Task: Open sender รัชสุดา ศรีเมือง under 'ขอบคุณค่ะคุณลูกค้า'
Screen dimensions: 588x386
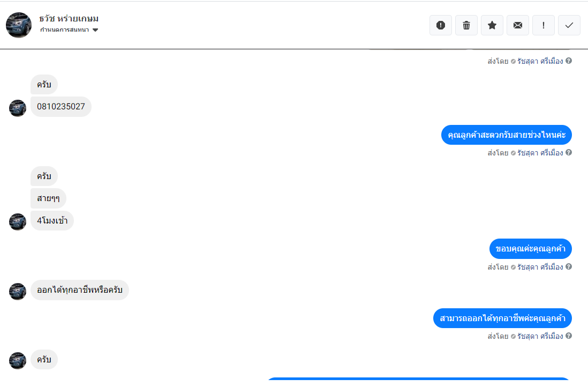Action: point(540,267)
